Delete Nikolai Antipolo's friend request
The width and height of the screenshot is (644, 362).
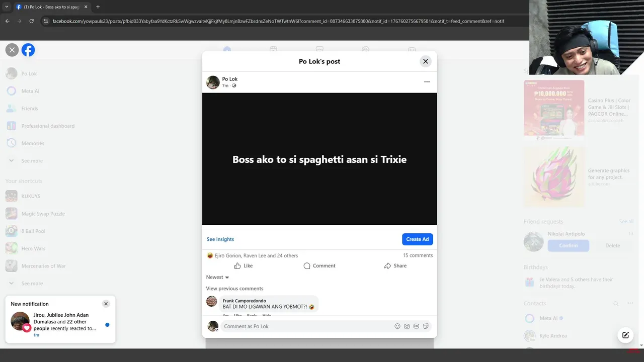pyautogui.click(x=612, y=245)
